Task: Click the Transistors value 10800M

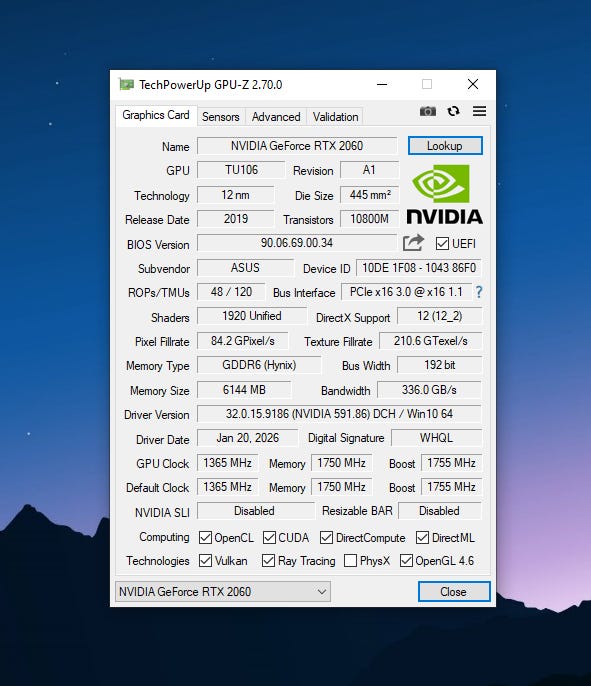Action: (x=370, y=219)
